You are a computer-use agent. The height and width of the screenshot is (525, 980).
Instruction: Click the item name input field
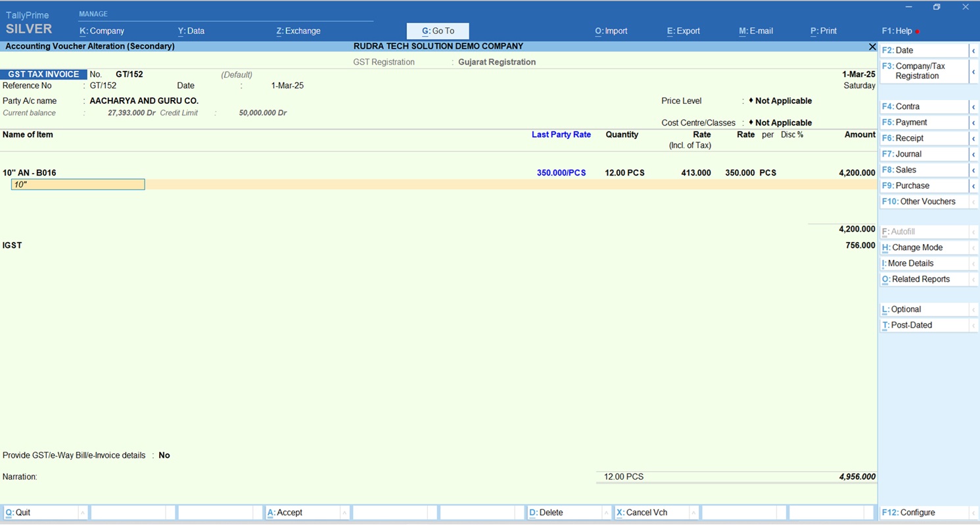pos(78,185)
